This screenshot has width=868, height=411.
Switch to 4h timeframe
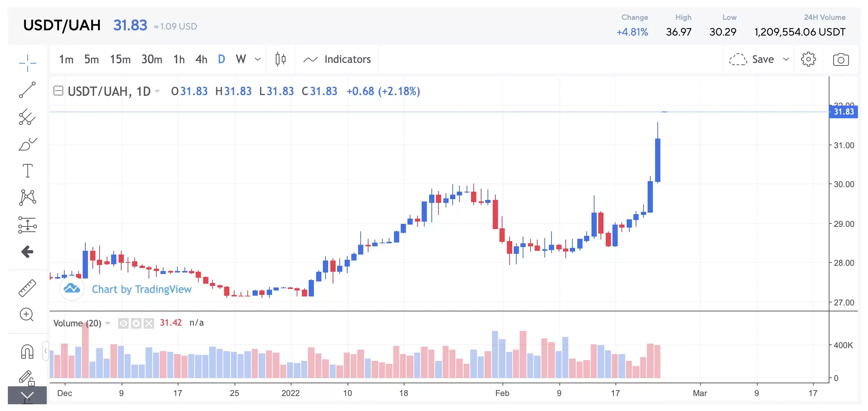201,59
